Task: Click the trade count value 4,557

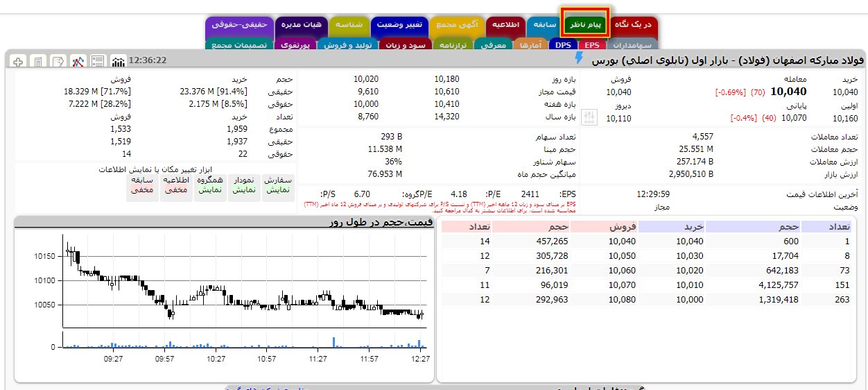Action: coord(702,137)
